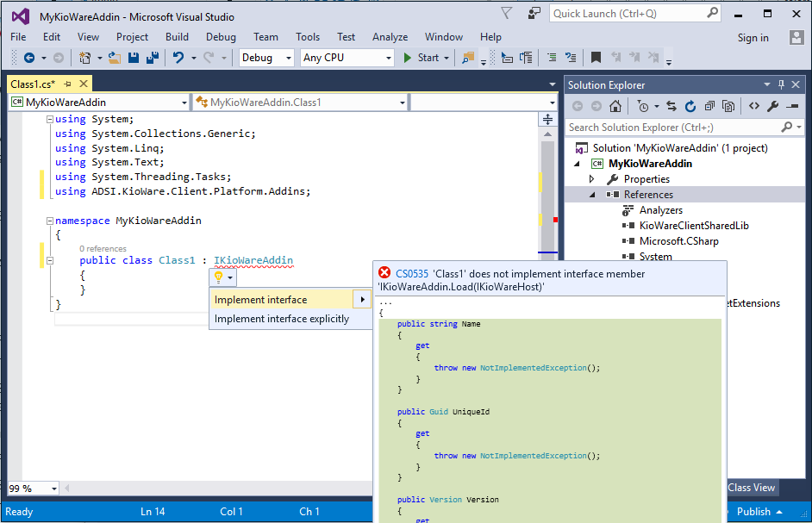
Task: Select KioWareClientSharedLib reference
Action: pos(694,225)
